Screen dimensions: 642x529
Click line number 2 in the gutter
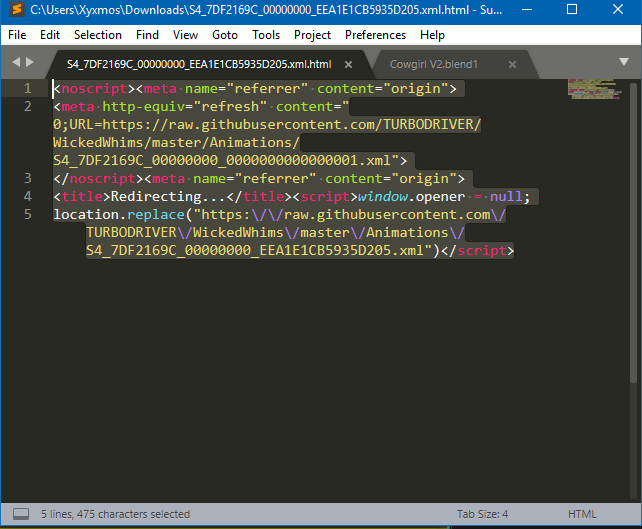(27, 106)
